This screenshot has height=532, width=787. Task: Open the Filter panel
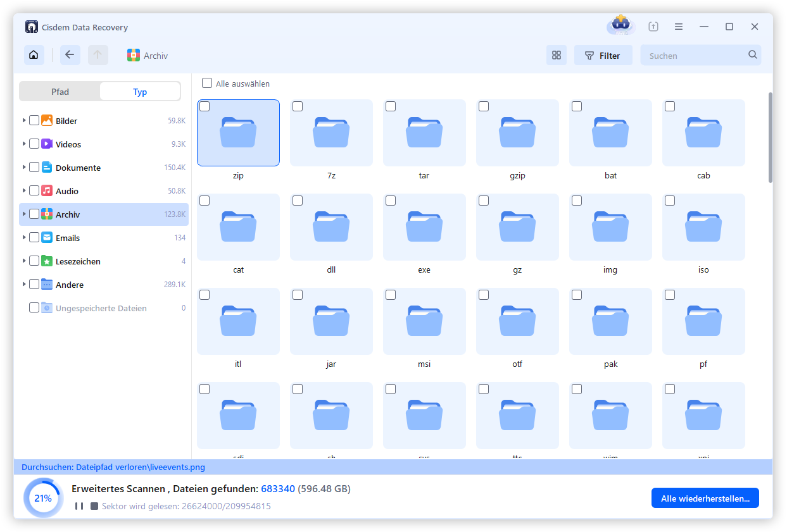click(x=603, y=55)
